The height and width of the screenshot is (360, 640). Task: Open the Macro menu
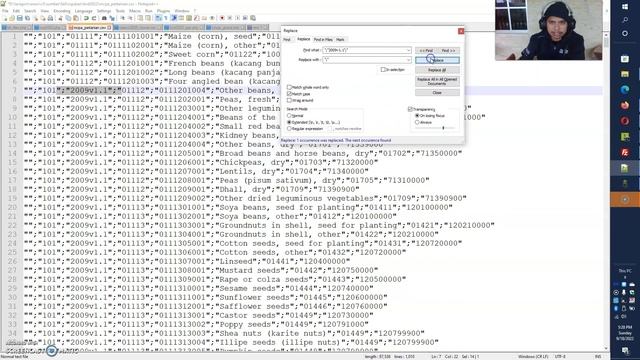tap(135, 11)
